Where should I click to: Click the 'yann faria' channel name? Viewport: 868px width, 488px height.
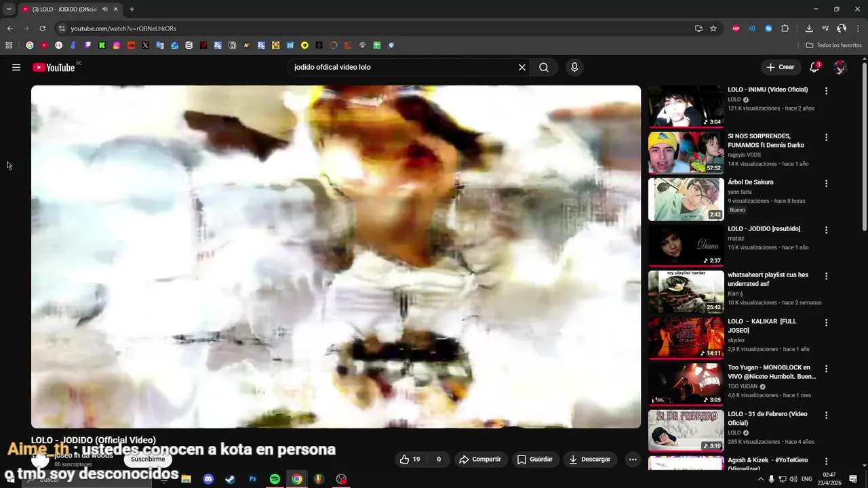(x=739, y=192)
